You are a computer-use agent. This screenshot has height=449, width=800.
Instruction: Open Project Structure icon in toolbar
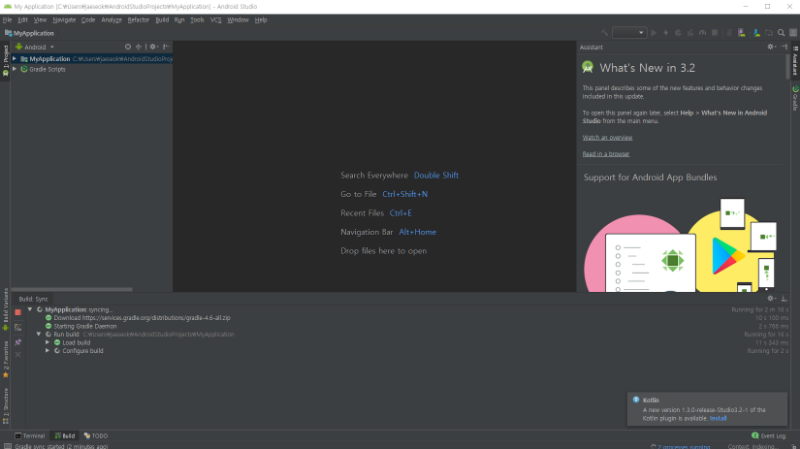769,33
